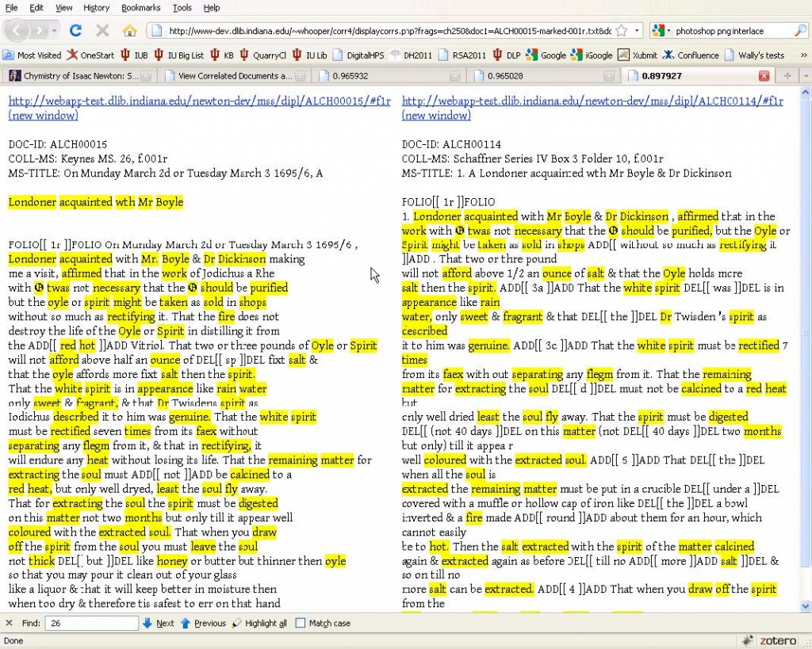The height and width of the screenshot is (649, 812).
Task: Open the Tools menu
Action: 182,8
